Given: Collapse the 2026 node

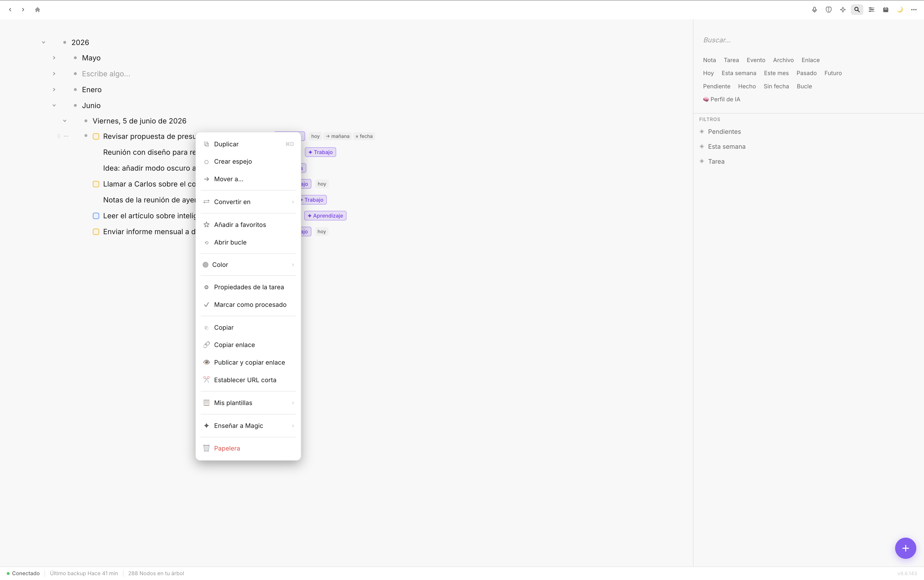Looking at the screenshot, I should point(44,42).
